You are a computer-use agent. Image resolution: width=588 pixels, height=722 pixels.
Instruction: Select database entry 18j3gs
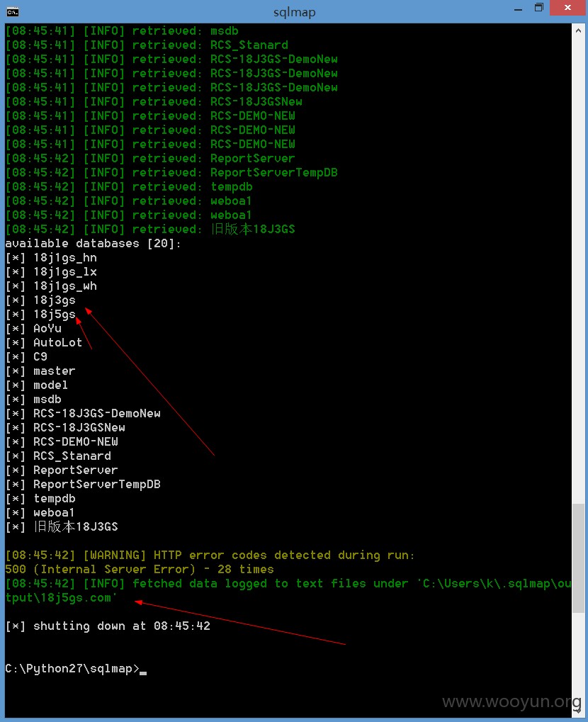point(55,300)
